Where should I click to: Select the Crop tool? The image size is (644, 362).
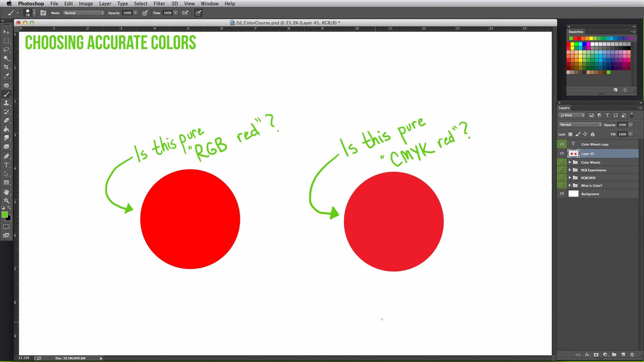[x=6, y=67]
